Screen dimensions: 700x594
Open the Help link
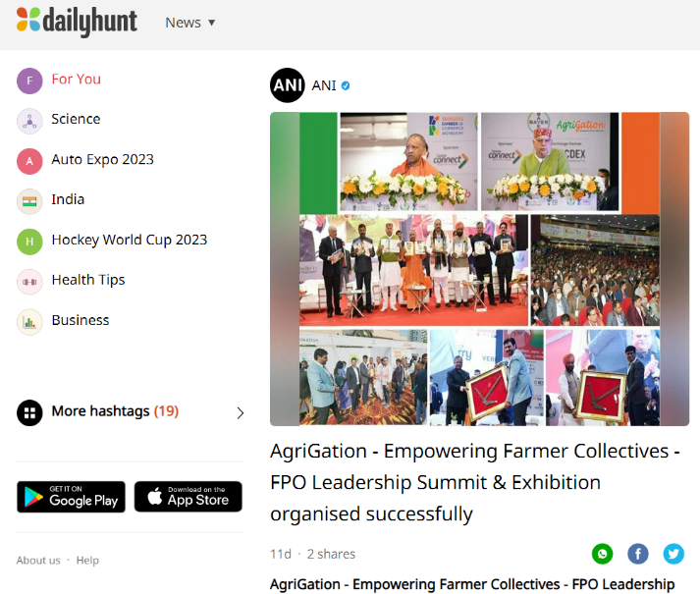point(87,560)
